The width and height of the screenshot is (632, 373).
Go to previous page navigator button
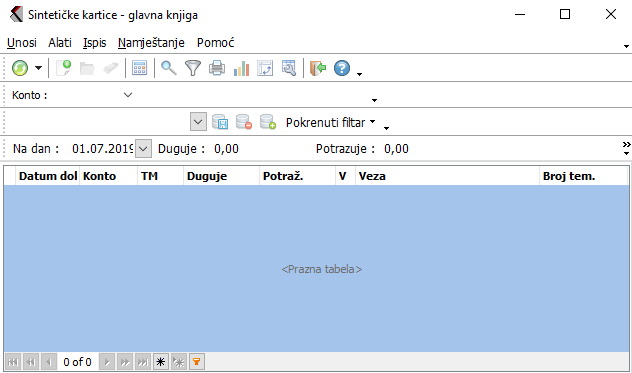pyautogui.click(x=31, y=362)
